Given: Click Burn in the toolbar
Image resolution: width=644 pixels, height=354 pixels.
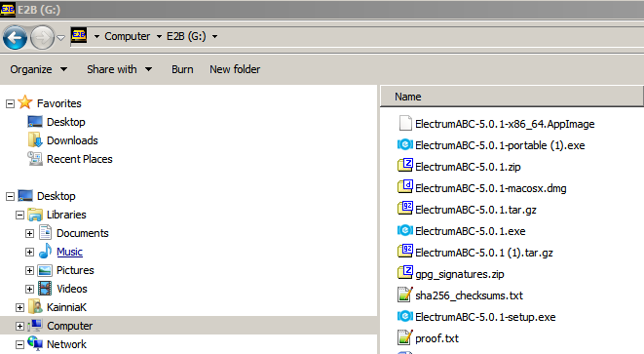Looking at the screenshot, I should (182, 69).
